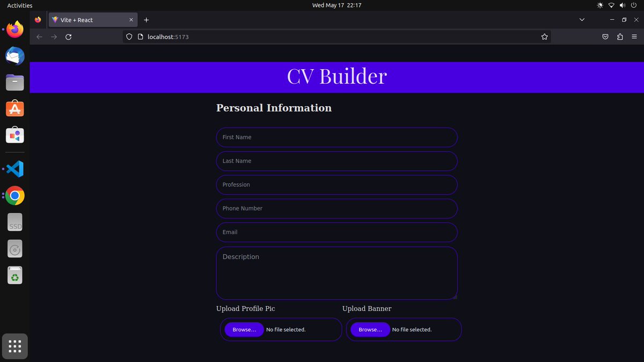
Task: Click the Upload Profile Pic label
Action: (x=245, y=308)
